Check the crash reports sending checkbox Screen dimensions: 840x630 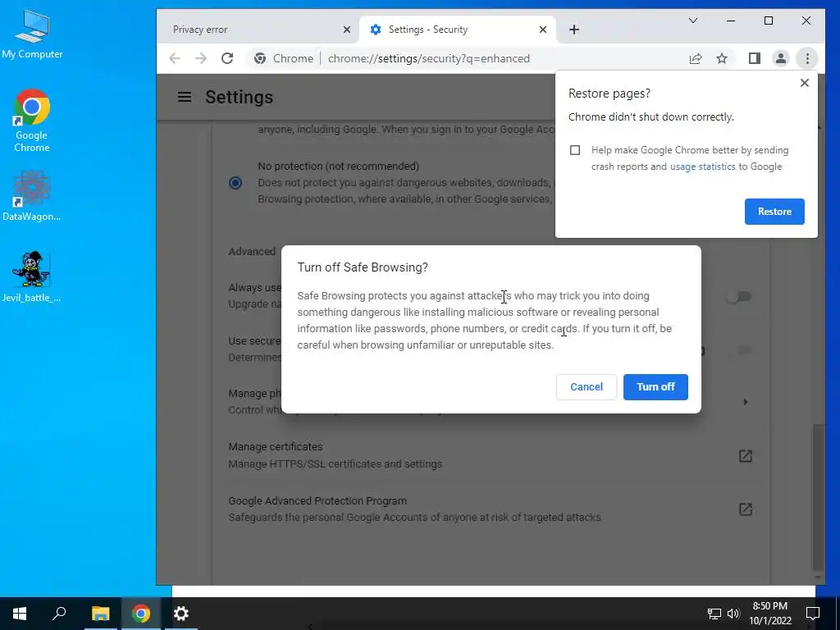coord(575,151)
